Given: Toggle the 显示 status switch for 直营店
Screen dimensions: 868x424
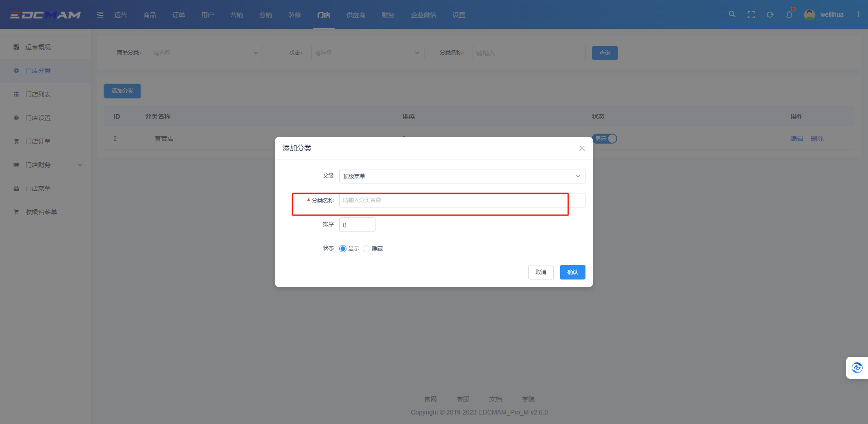Looking at the screenshot, I should [605, 139].
